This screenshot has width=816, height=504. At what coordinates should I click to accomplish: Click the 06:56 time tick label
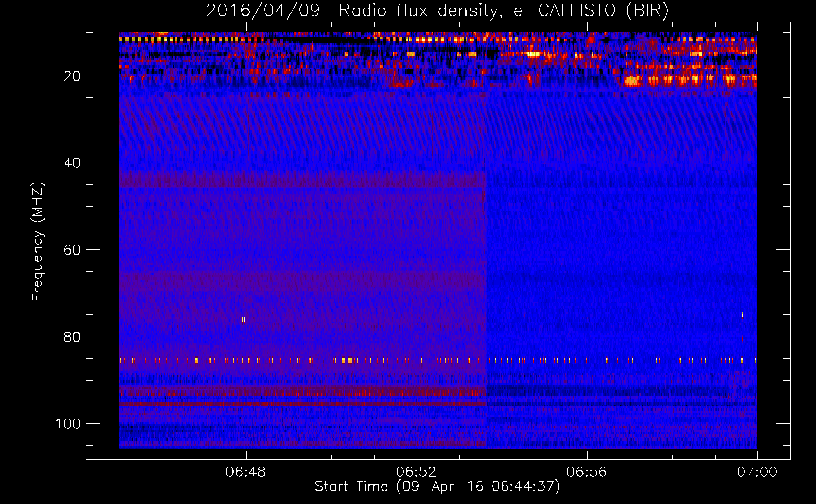(x=587, y=472)
